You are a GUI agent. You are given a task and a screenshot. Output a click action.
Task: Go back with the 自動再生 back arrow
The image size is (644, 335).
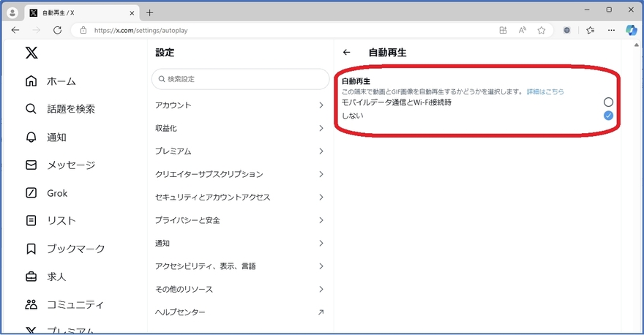point(347,52)
